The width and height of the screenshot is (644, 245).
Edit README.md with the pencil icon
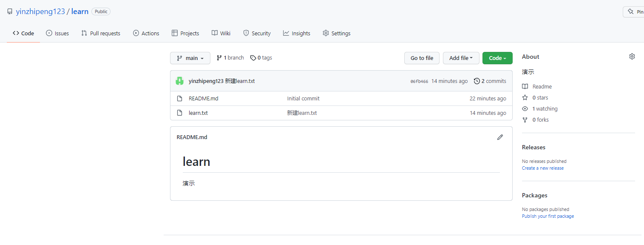[500, 137]
